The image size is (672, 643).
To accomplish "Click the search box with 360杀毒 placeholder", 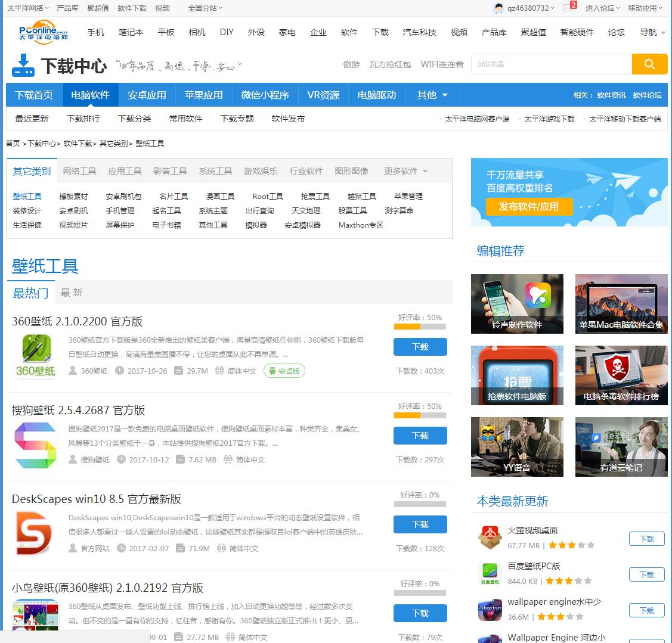I will (552, 64).
